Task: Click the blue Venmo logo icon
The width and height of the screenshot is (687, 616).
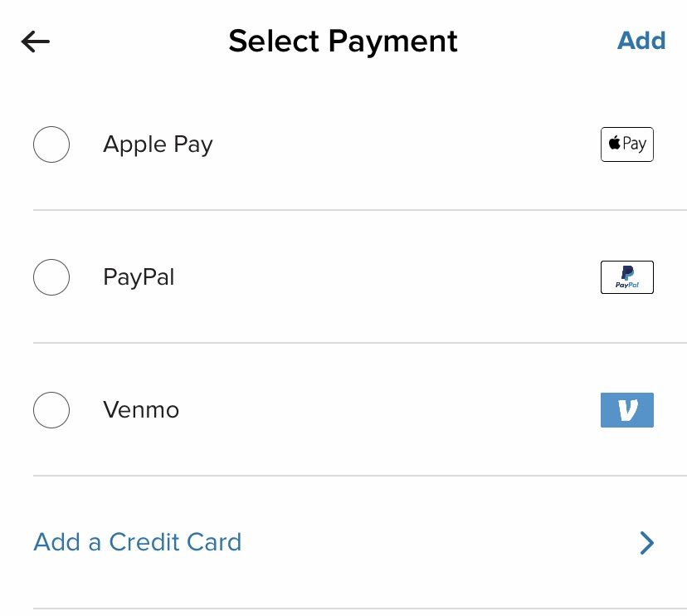Action: 626,409
